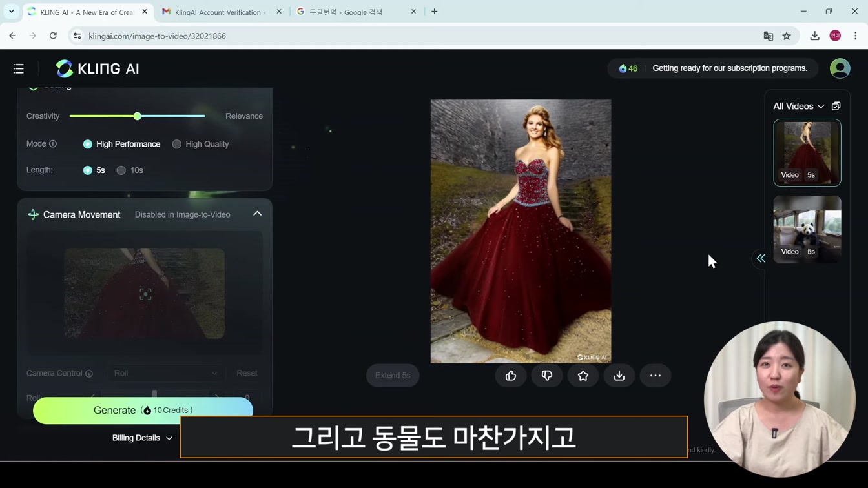The image size is (868, 488).
Task: Select High Performance mode
Action: coord(121,144)
